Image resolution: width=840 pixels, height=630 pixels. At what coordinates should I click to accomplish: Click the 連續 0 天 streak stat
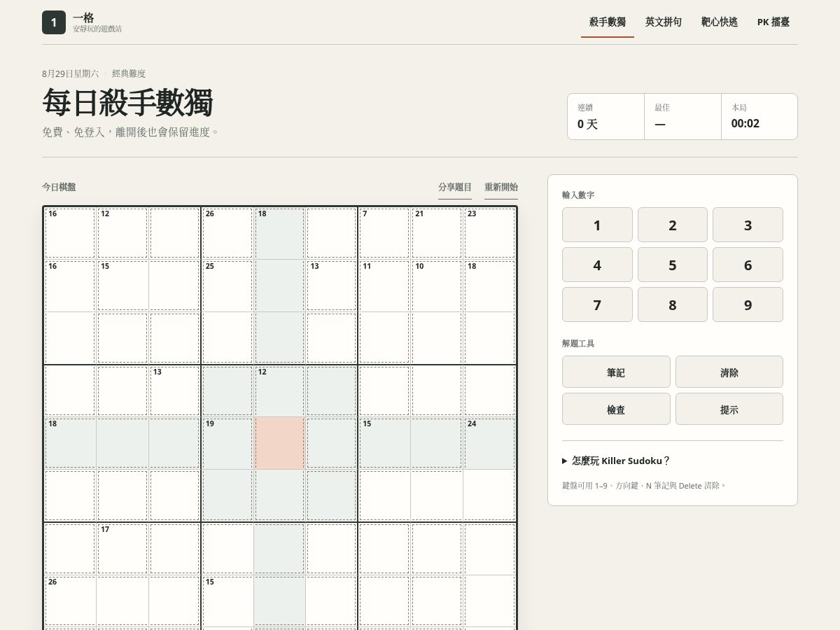(x=606, y=117)
